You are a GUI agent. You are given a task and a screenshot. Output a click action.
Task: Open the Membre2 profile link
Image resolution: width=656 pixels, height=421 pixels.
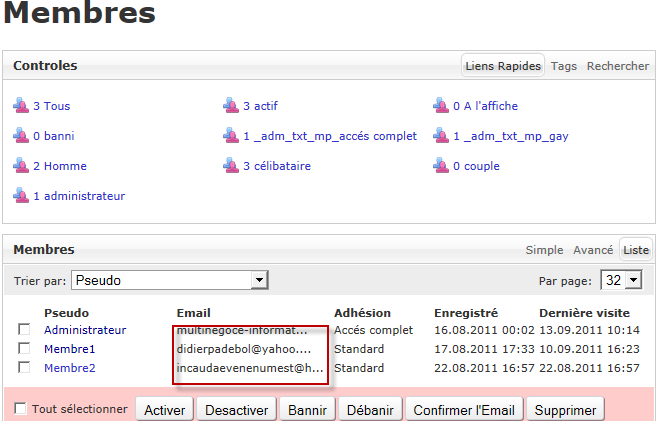coord(69,368)
